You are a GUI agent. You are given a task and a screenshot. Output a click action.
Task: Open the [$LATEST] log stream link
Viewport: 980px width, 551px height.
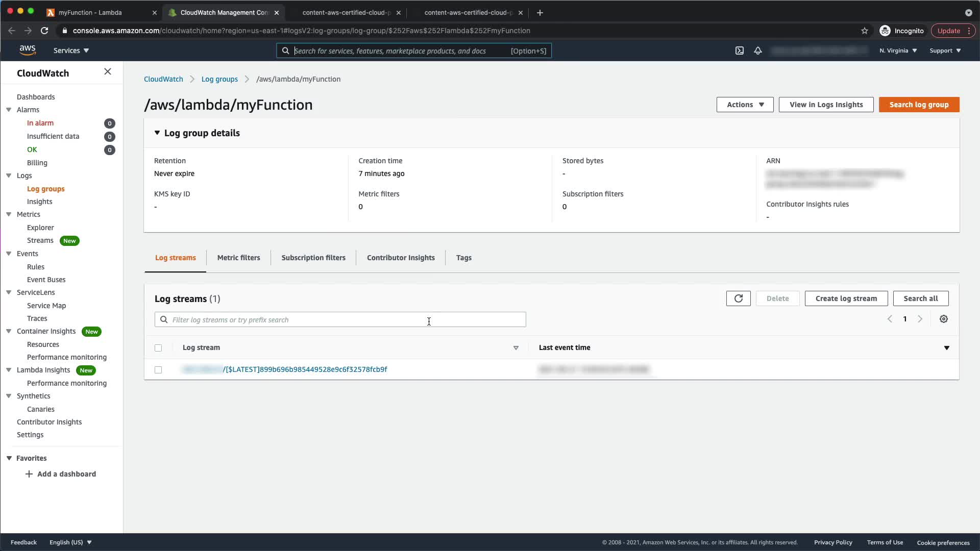click(306, 369)
